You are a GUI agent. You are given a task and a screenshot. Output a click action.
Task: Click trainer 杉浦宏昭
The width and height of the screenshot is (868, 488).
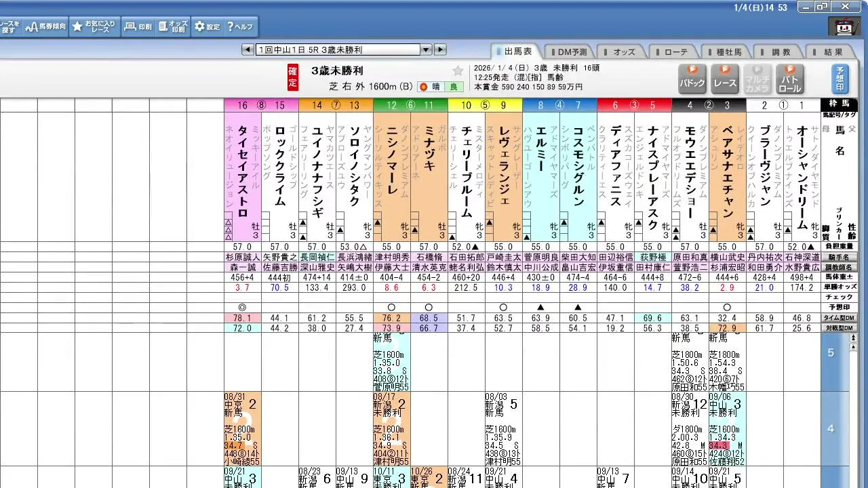coord(728,268)
